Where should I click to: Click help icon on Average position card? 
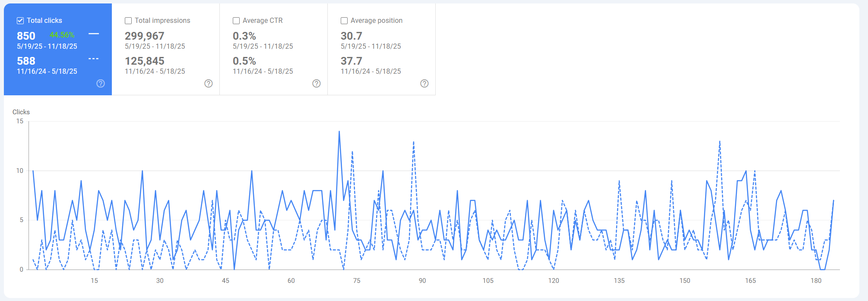424,84
